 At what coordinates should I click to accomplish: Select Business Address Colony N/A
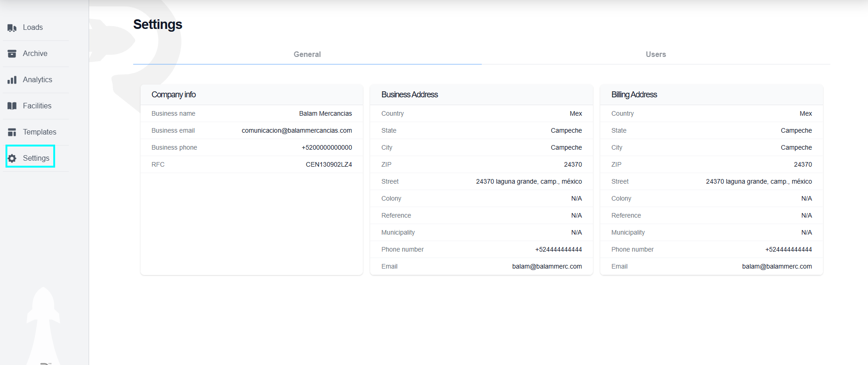(576, 198)
